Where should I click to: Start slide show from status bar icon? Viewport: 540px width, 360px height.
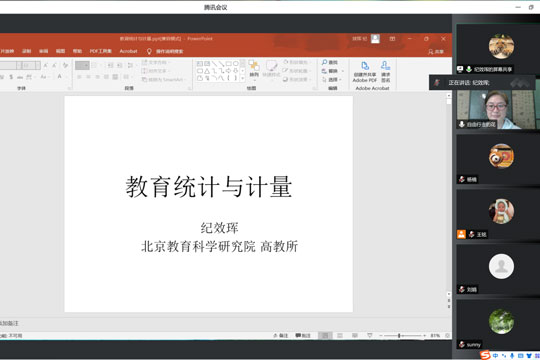(370, 336)
